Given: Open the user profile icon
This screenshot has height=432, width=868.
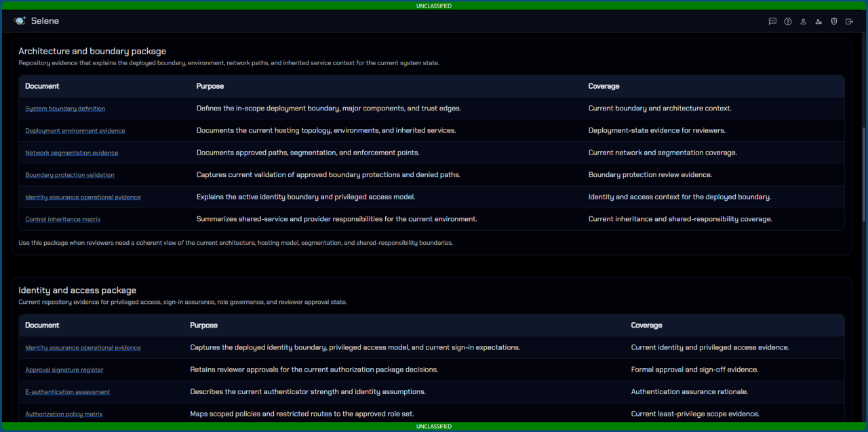Looking at the screenshot, I should (803, 22).
